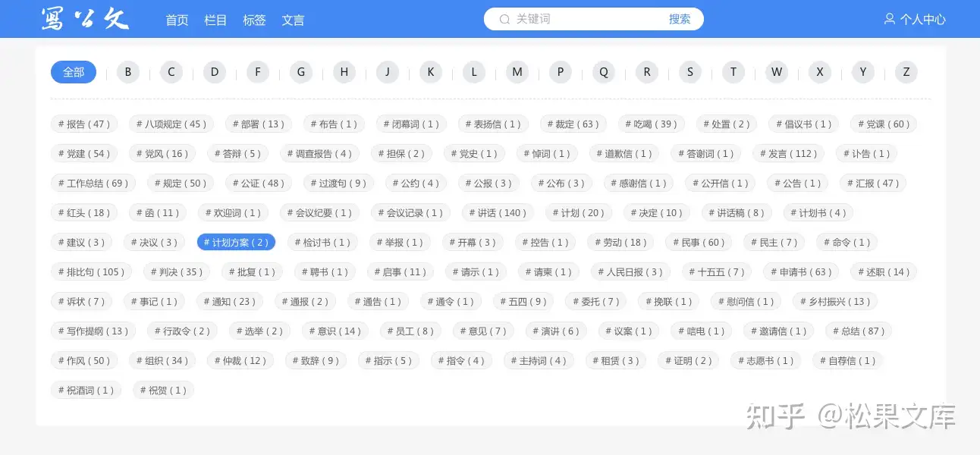980x455 pixels.
Task: Filter tags by letter T
Action: tap(733, 72)
